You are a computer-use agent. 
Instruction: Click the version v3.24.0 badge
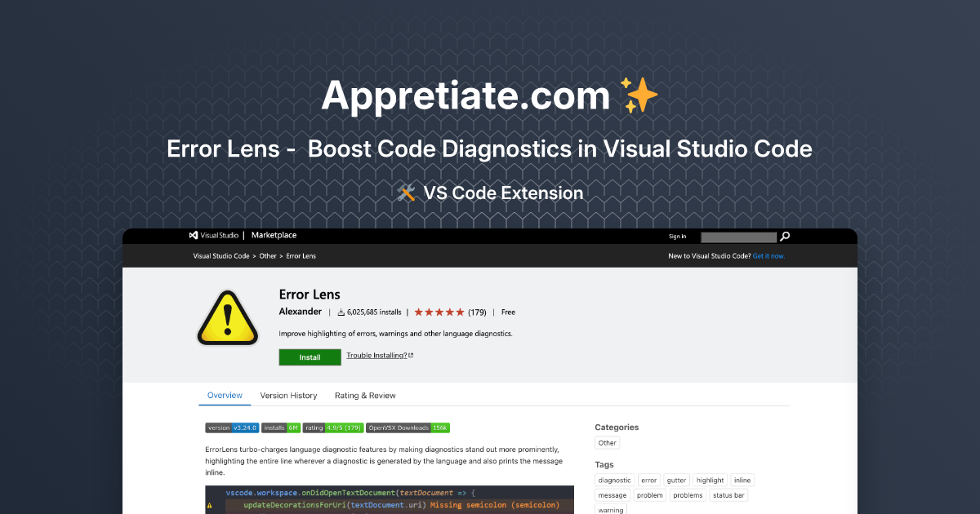pyautogui.click(x=233, y=428)
